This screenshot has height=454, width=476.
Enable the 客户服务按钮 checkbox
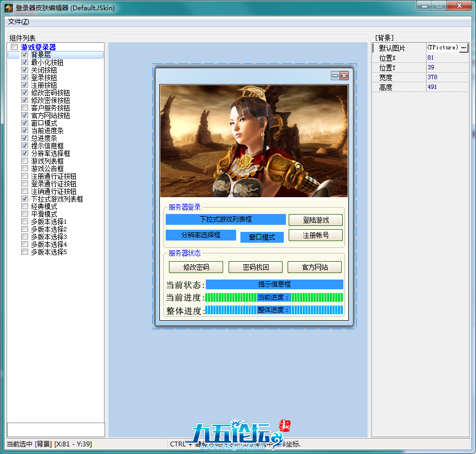tap(24, 108)
